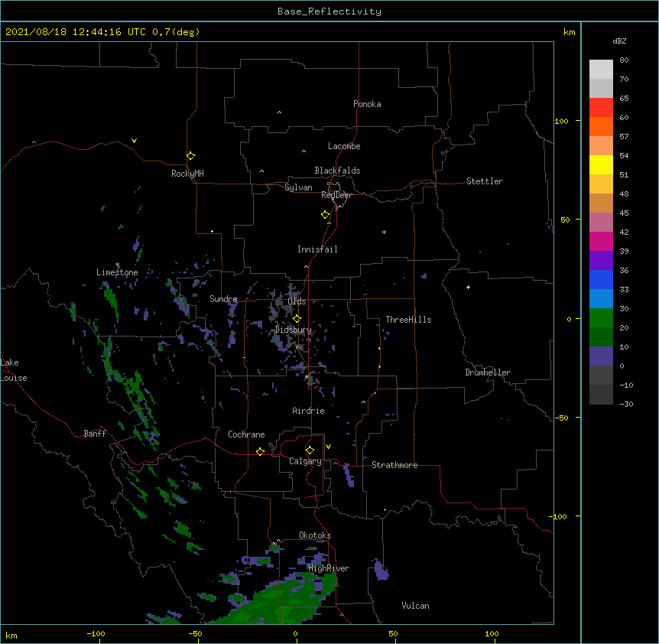Image resolution: width=659 pixels, height=644 pixels.
Task: Click the white plus marker north of Drumheller
Action: point(468,287)
